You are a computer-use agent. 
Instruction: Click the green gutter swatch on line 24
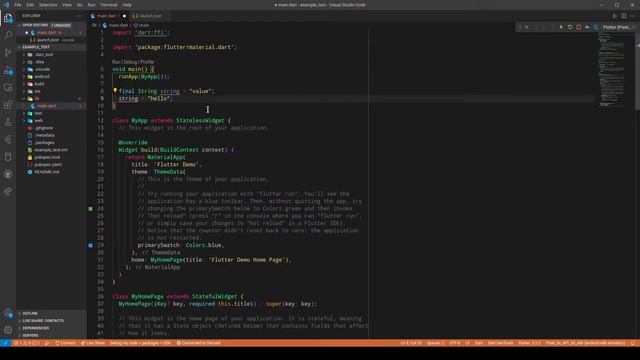click(91, 209)
